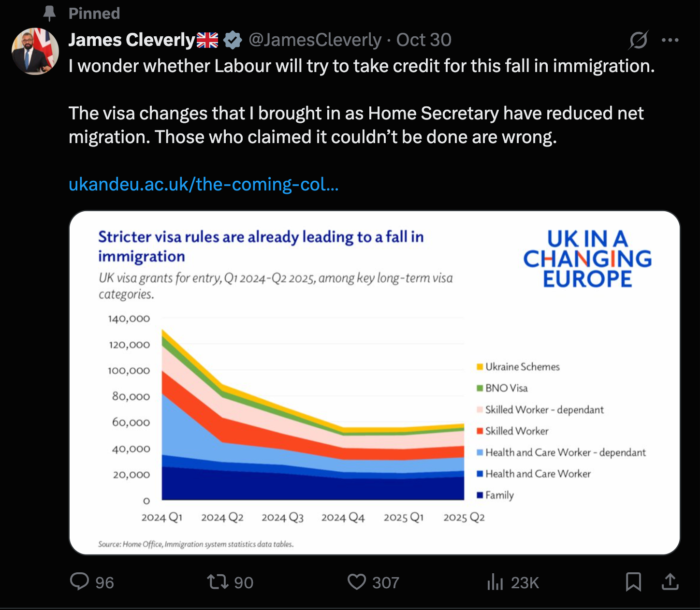
Task: Click the Ukraine Schemes yellow legend swatch
Action: tap(480, 367)
